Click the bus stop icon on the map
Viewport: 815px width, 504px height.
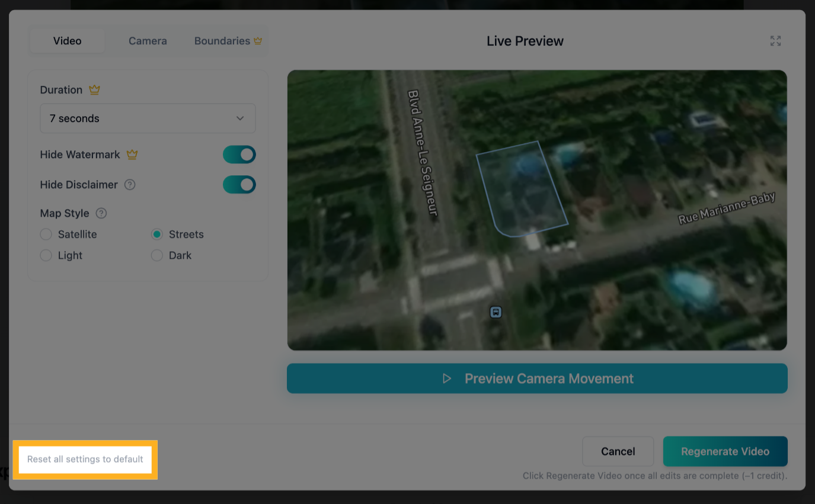(x=496, y=312)
